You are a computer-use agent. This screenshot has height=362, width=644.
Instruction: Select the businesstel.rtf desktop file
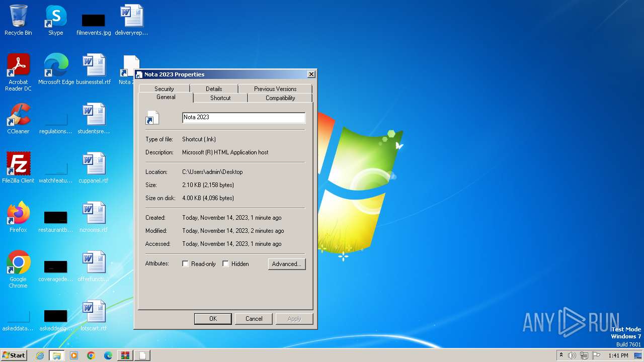[93, 69]
